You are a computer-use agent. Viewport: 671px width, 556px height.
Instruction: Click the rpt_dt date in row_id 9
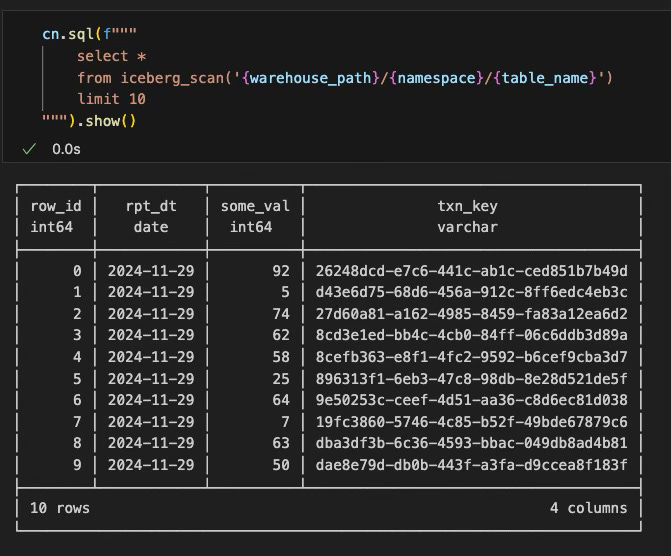point(151,465)
